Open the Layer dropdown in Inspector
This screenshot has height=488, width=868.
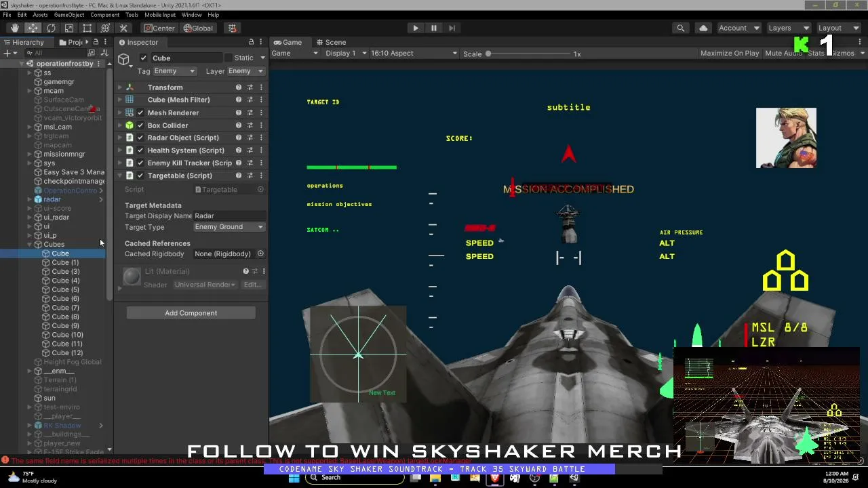coord(245,71)
